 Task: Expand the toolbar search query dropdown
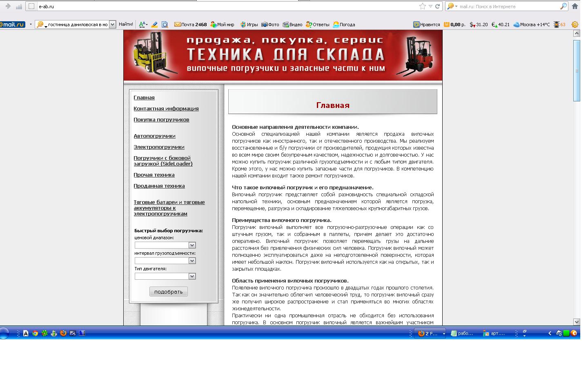pos(113,25)
